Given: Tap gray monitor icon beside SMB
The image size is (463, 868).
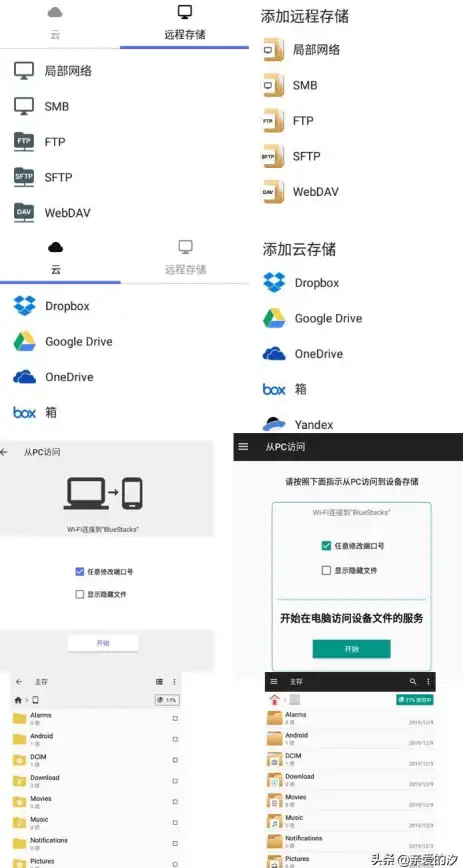Looking at the screenshot, I should coord(24,106).
